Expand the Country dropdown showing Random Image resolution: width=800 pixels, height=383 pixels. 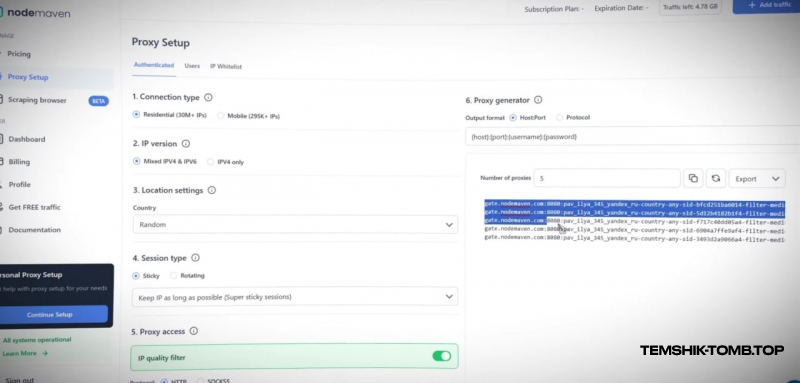tap(295, 224)
